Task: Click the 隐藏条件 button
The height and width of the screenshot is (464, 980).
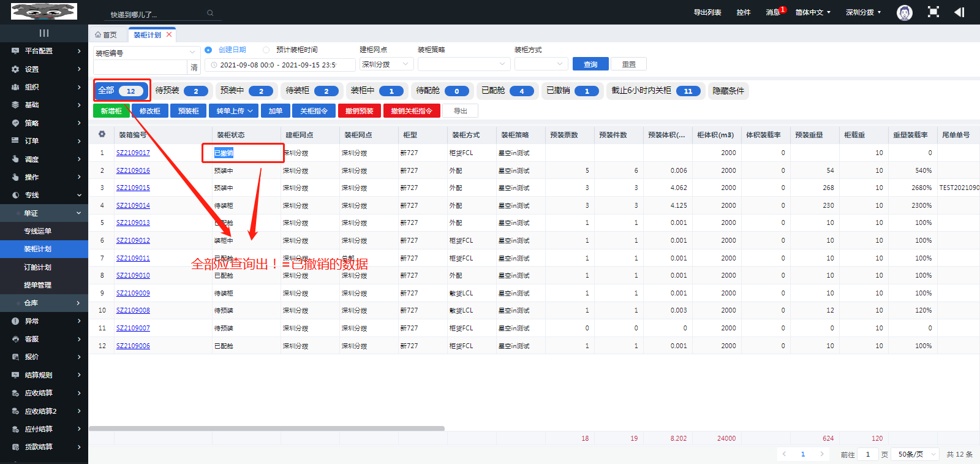Action: [x=728, y=91]
